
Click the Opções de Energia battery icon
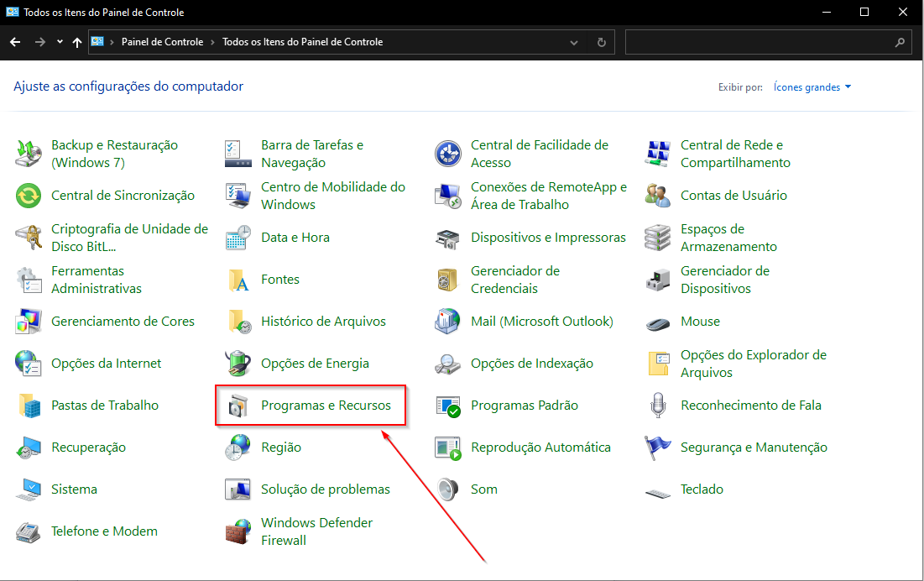tap(238, 364)
